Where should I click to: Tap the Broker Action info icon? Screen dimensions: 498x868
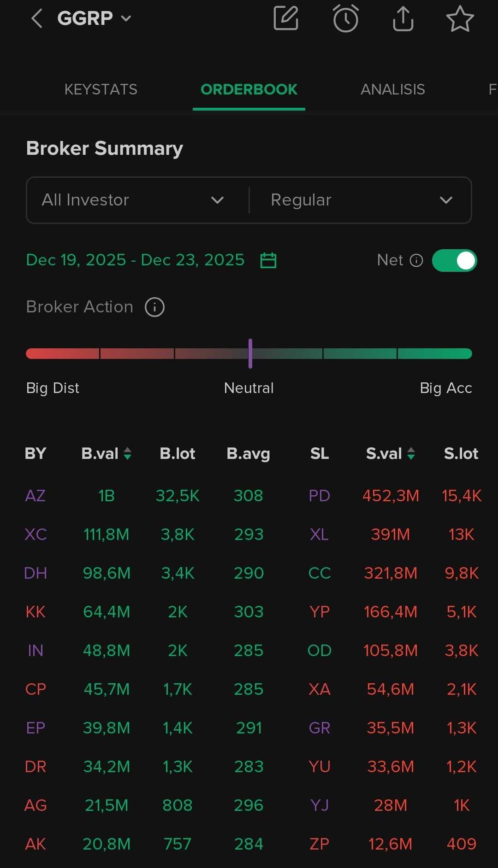(x=154, y=307)
